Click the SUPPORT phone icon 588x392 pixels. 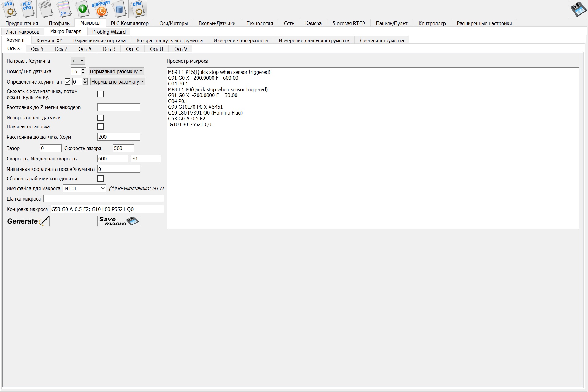[101, 9]
